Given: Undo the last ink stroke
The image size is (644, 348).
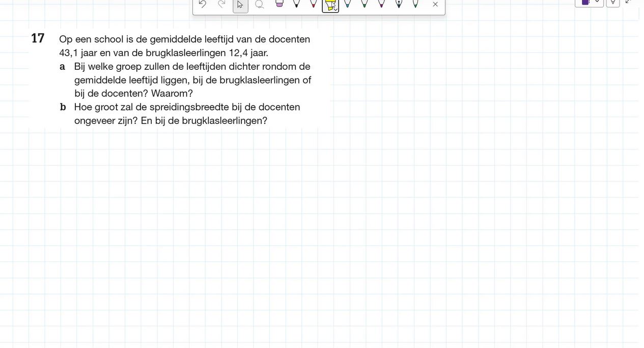Looking at the screenshot, I should pyautogui.click(x=203, y=4).
